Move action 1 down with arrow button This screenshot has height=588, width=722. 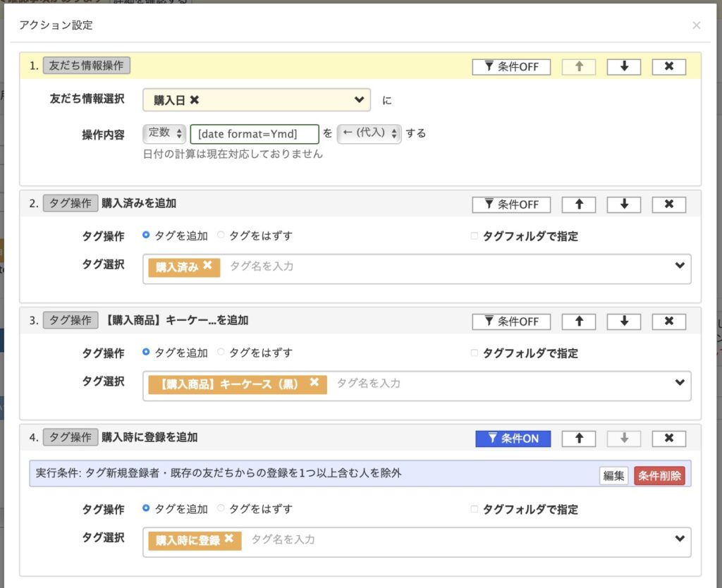623,67
